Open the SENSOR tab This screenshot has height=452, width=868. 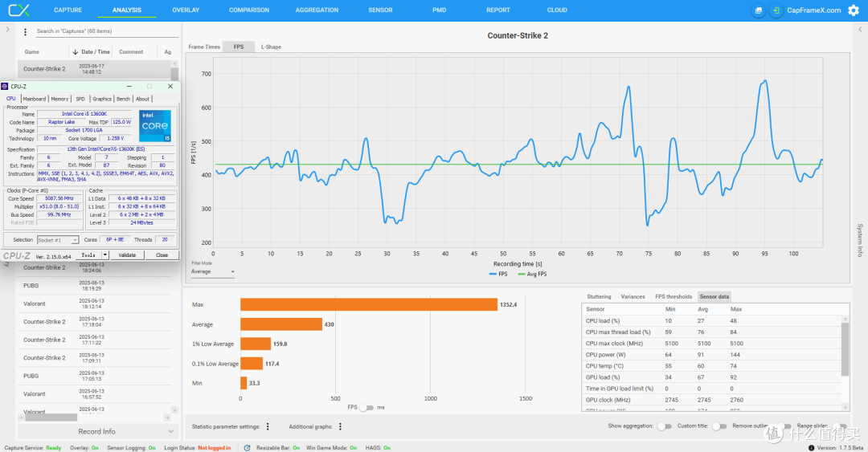tap(380, 10)
